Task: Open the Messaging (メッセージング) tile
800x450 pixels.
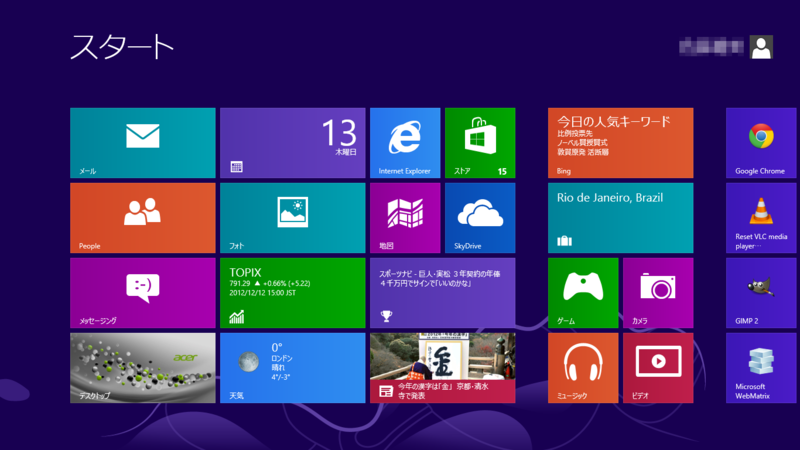Action: point(142,293)
